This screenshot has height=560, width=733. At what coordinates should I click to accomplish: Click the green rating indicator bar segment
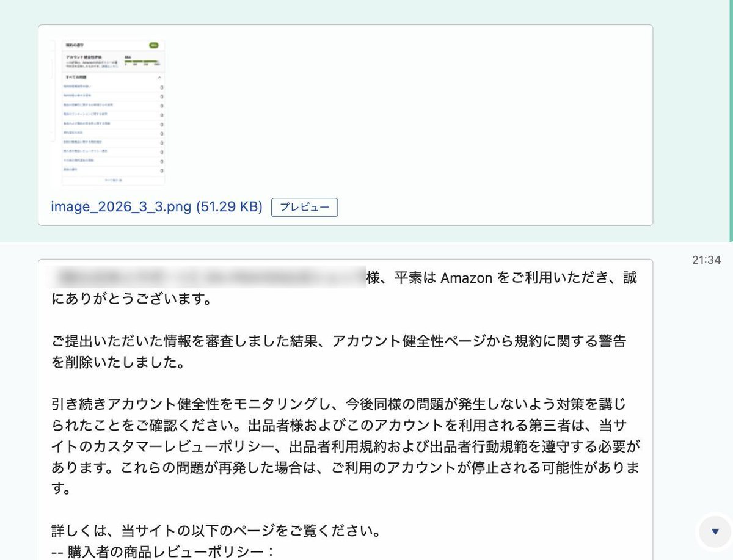(140, 62)
